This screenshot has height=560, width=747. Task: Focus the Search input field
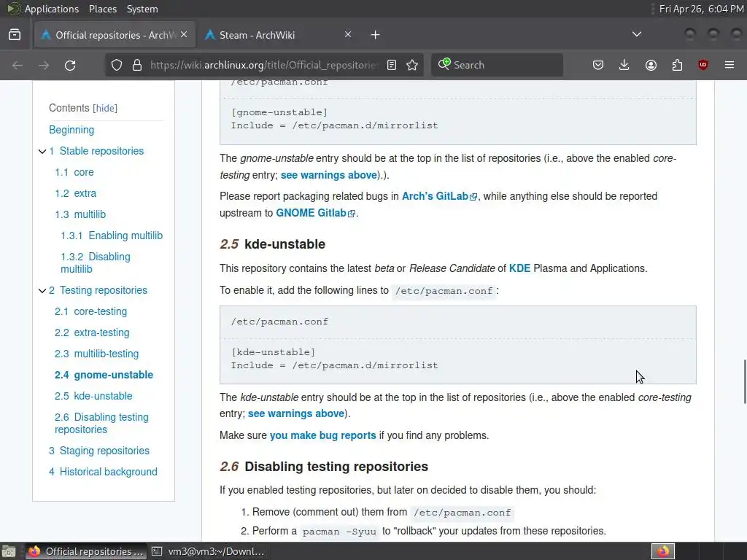[x=497, y=65]
